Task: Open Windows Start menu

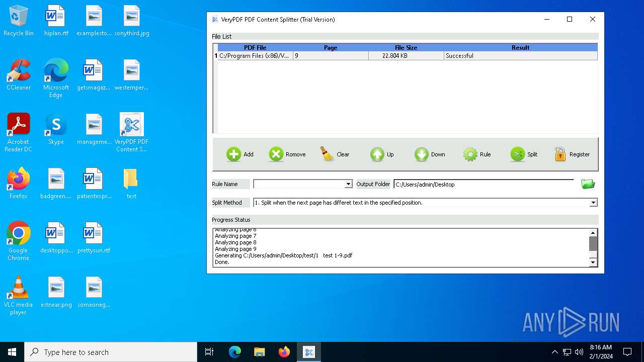Action: 12,352
